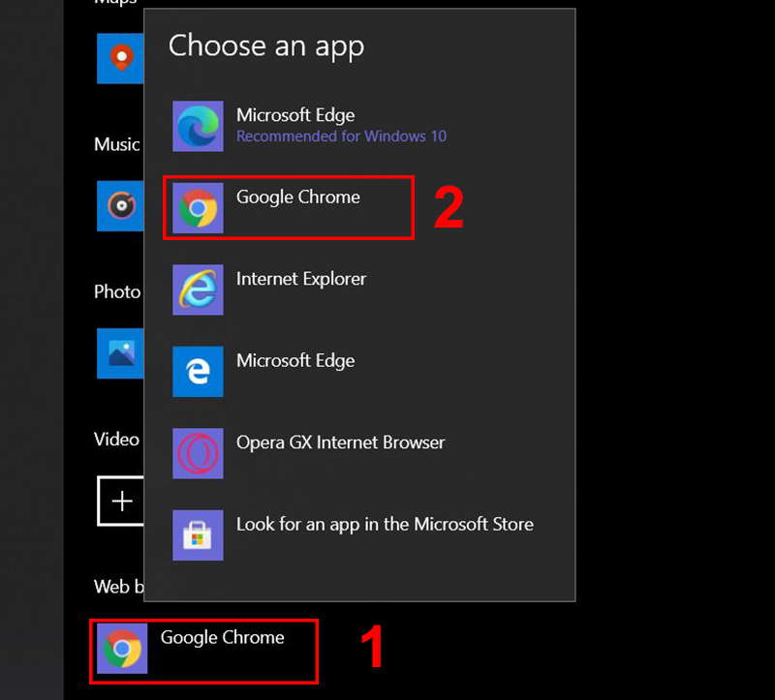Choose 'Internet Explorer' from the list
The image size is (775, 700).
[301, 279]
